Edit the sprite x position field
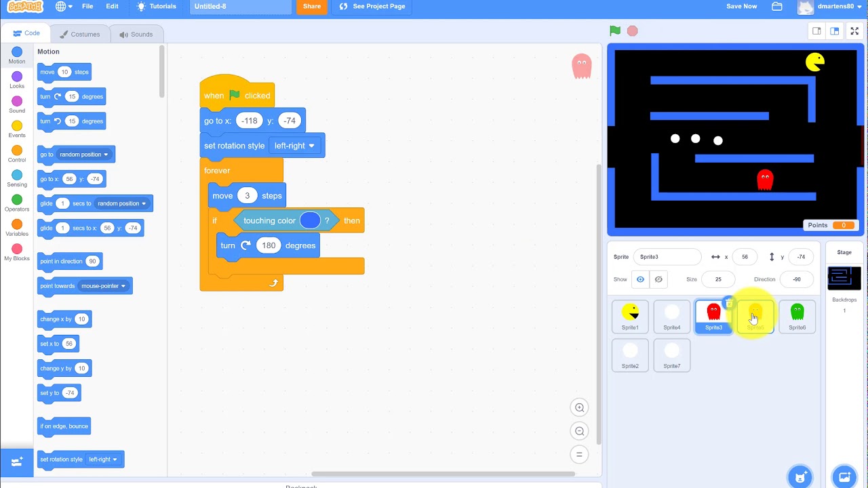Image resolution: width=868 pixels, height=488 pixels. tap(745, 257)
